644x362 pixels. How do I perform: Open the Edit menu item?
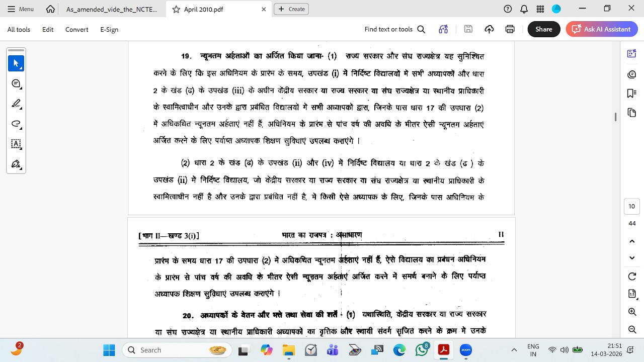(48, 29)
